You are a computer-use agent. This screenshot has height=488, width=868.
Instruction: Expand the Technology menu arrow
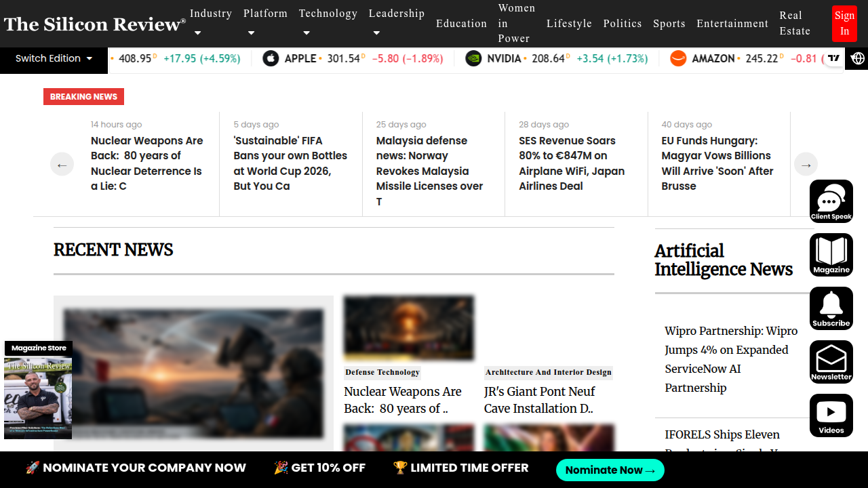click(307, 33)
